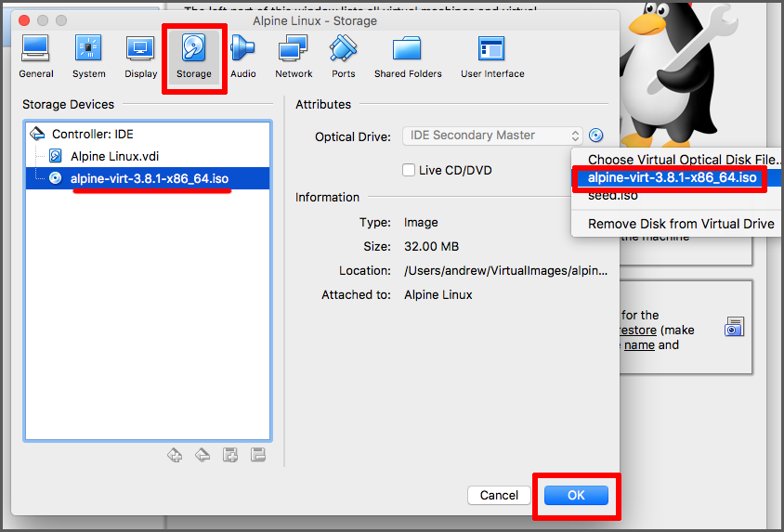Open the Network settings section
This screenshot has width=784, height=532.
pos(294,57)
